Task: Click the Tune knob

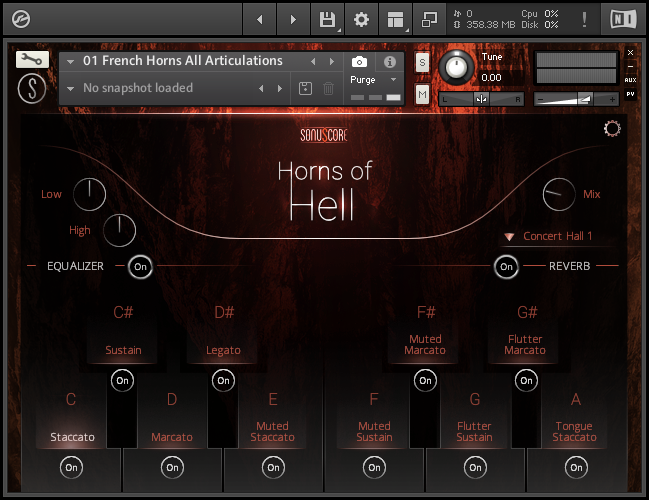Action: click(x=457, y=67)
